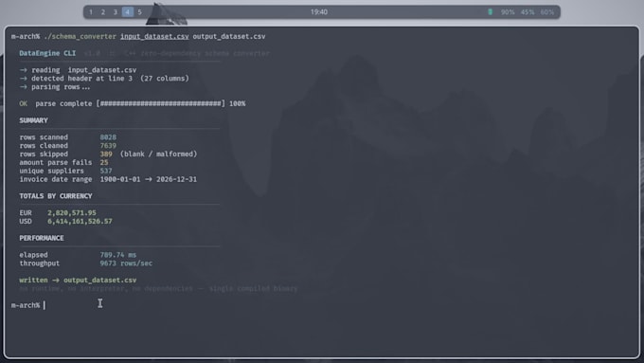Click the throughput 9673 rows/sec value

click(126, 263)
